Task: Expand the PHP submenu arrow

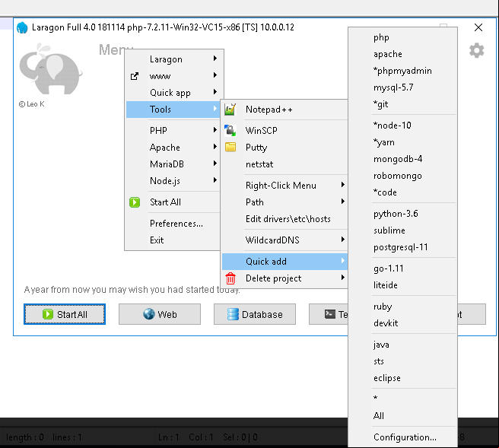Action: (215, 129)
